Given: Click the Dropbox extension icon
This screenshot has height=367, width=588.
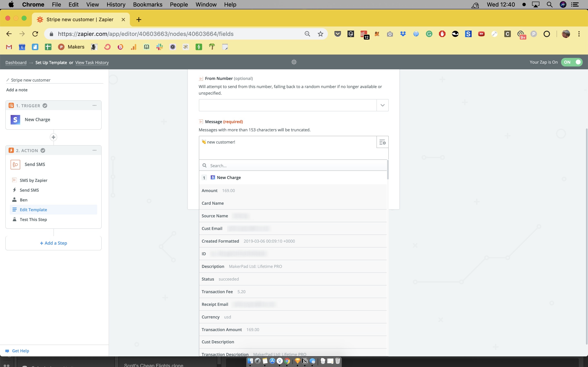Looking at the screenshot, I should 403,34.
